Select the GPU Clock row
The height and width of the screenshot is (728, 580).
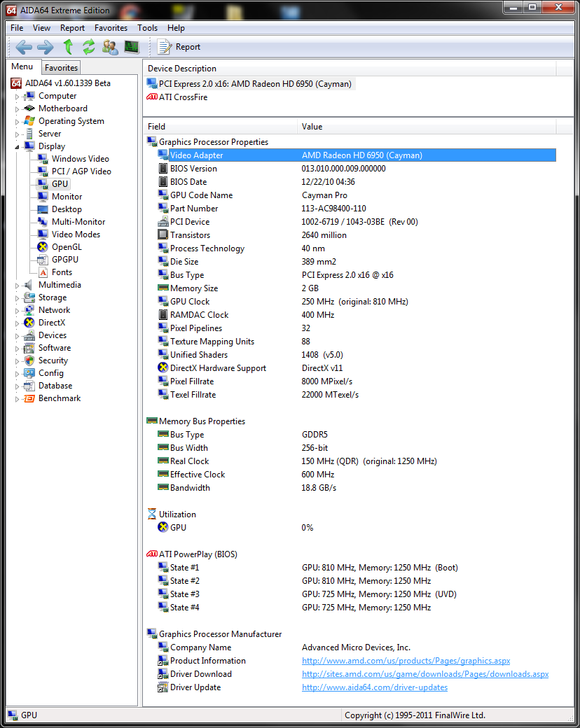tap(356, 301)
